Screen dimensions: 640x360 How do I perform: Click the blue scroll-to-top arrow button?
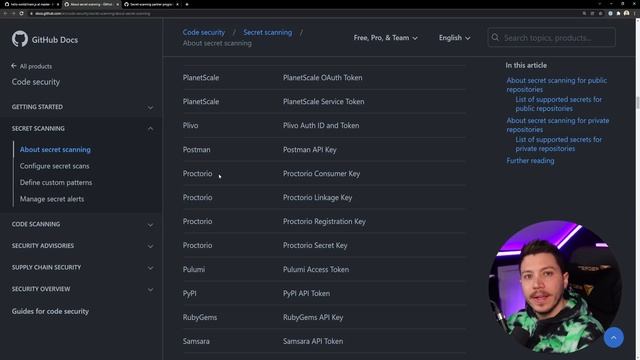pyautogui.click(x=613, y=338)
